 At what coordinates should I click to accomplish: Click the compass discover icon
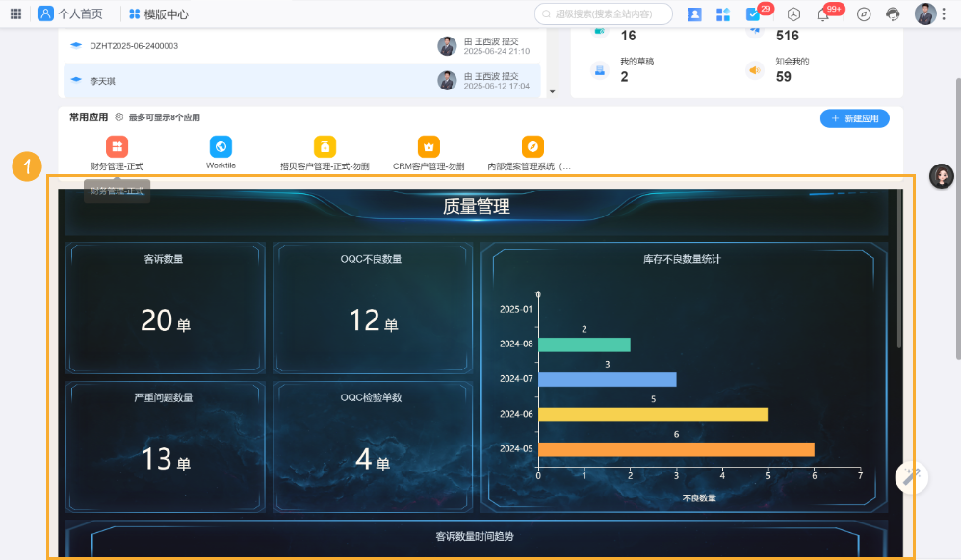862,13
